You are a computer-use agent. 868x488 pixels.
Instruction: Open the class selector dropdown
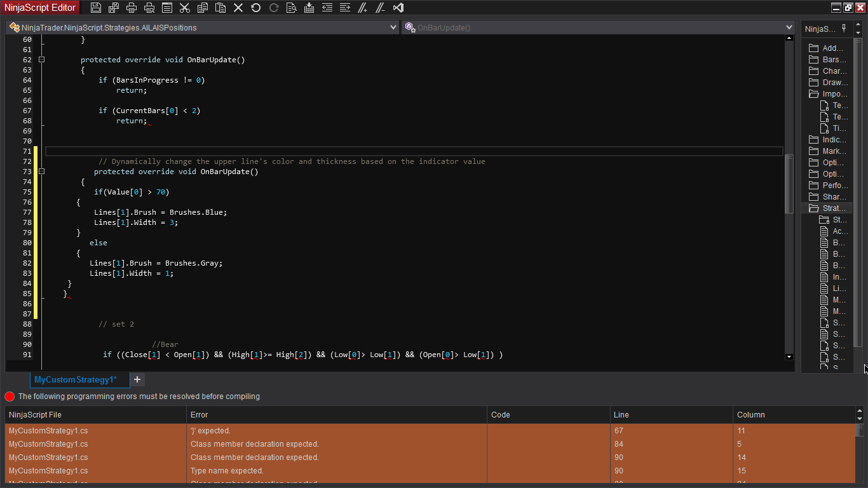[x=393, y=28]
